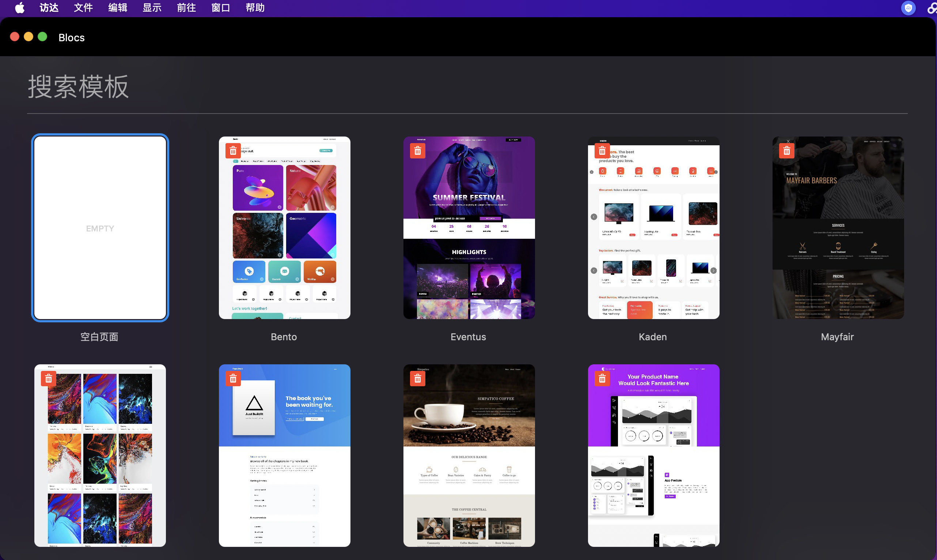This screenshot has height=560, width=937.
Task: Open the Apple menu
Action: coord(20,8)
